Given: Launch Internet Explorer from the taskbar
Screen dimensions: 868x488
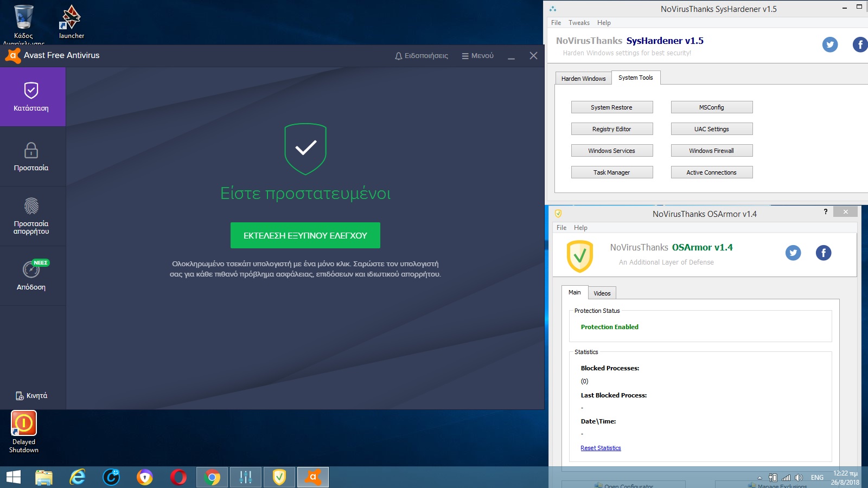Looking at the screenshot, I should [78, 477].
